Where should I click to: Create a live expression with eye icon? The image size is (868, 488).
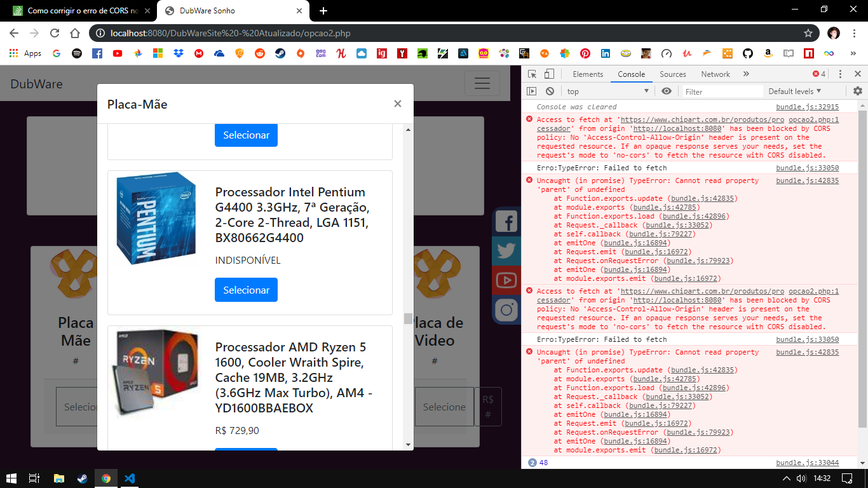(666, 91)
